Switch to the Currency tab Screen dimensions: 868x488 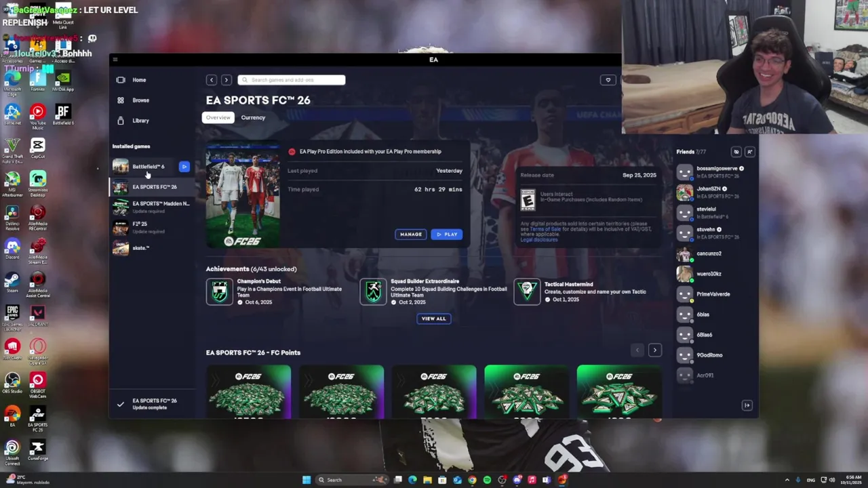(x=253, y=117)
